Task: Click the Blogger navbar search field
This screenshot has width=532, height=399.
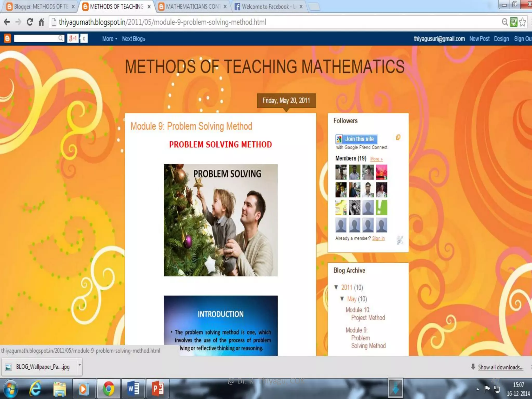Action: point(36,38)
